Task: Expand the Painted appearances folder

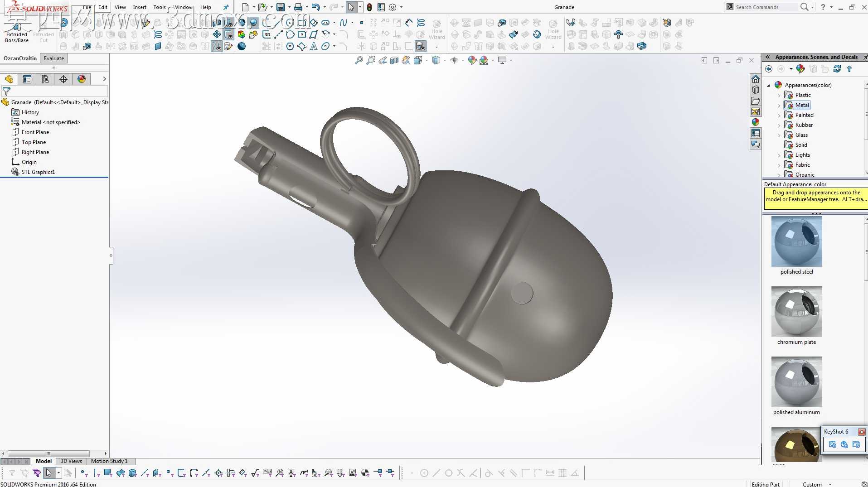Action: pos(779,116)
